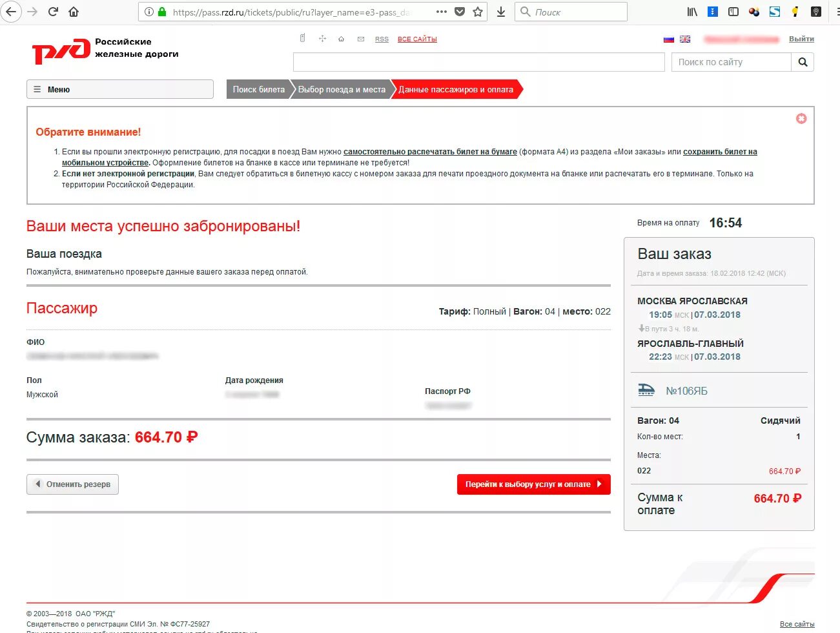Go to the Выбор поезда и места step

[342, 90]
